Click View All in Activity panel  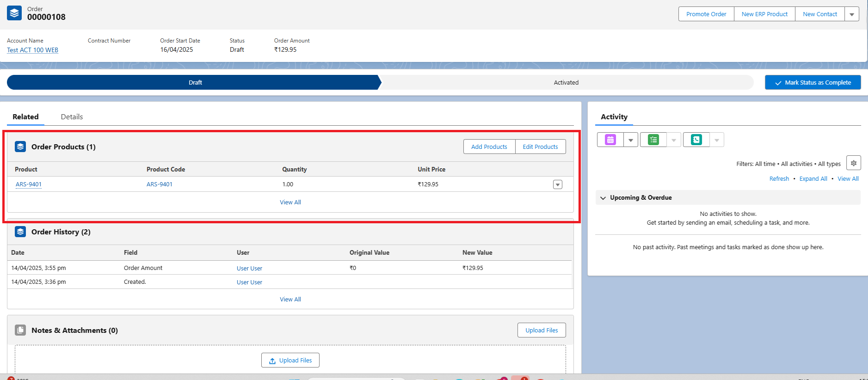[848, 178]
